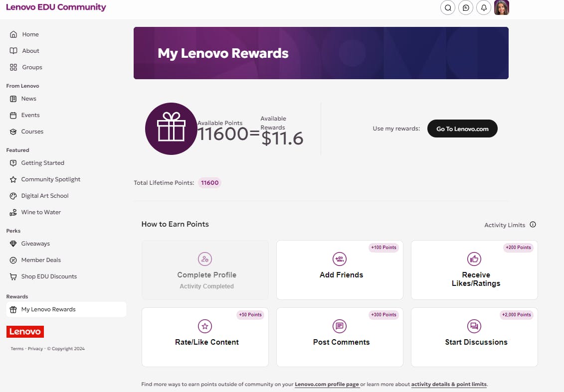Click the Shop EDU Discounts cart icon

click(x=13, y=276)
